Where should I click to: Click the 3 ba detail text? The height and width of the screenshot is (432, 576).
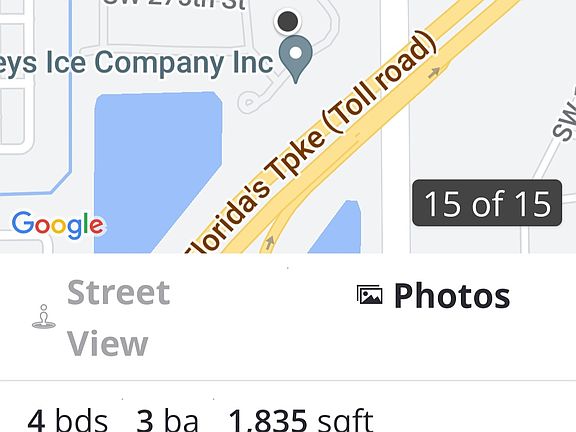click(x=168, y=421)
